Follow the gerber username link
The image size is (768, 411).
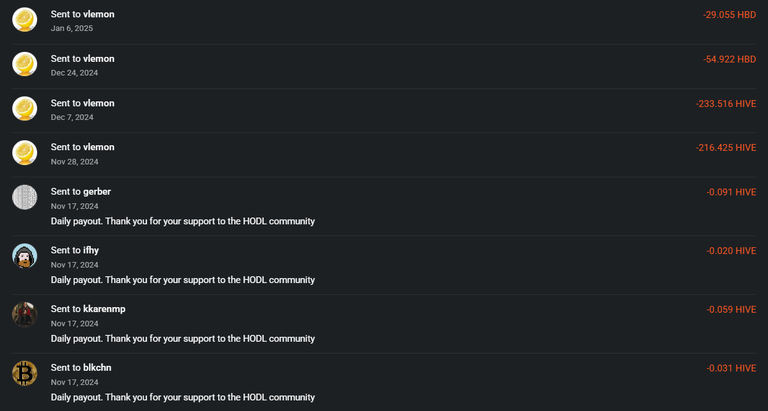[x=97, y=192]
